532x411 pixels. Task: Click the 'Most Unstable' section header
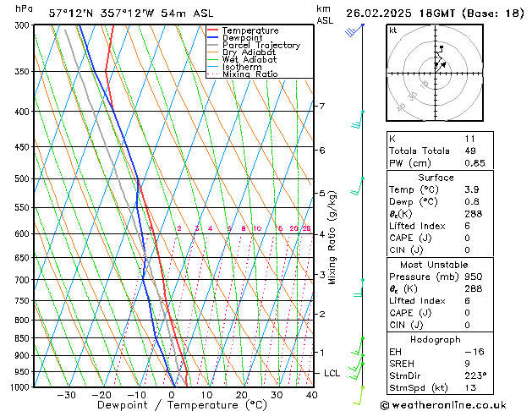[x=434, y=265]
